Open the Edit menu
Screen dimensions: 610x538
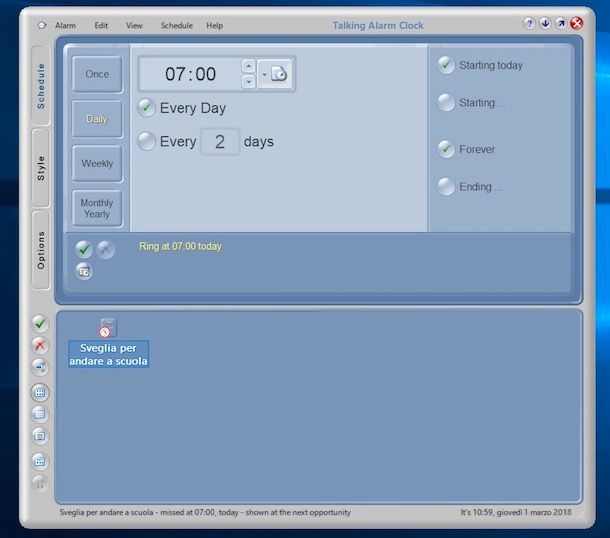(101, 26)
